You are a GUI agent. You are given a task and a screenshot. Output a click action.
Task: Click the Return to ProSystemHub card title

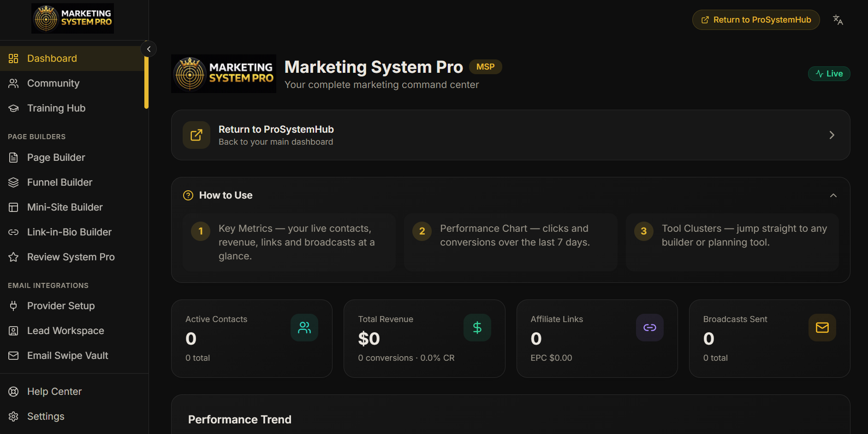(276, 129)
